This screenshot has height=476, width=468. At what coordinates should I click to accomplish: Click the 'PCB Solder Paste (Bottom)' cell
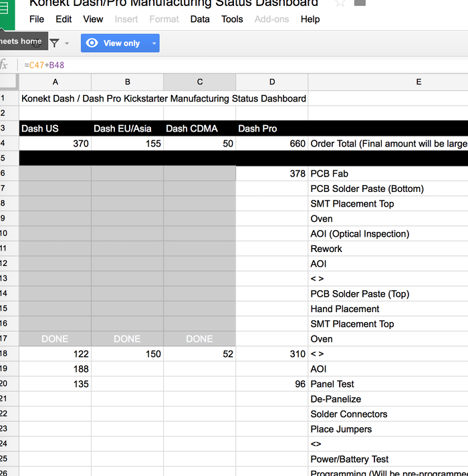[388, 189]
